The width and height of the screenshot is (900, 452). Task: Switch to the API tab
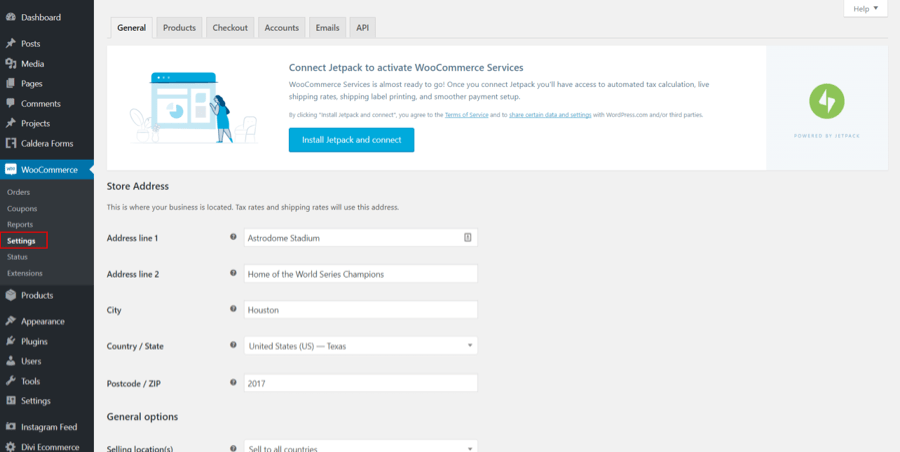[x=362, y=28]
